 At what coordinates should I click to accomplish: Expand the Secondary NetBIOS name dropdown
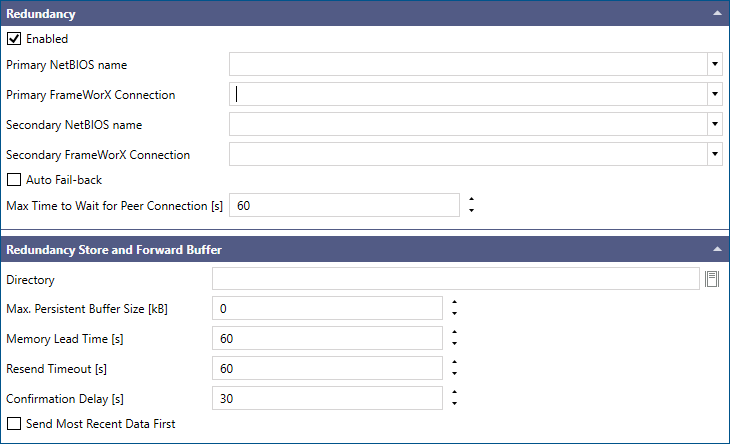[715, 124]
